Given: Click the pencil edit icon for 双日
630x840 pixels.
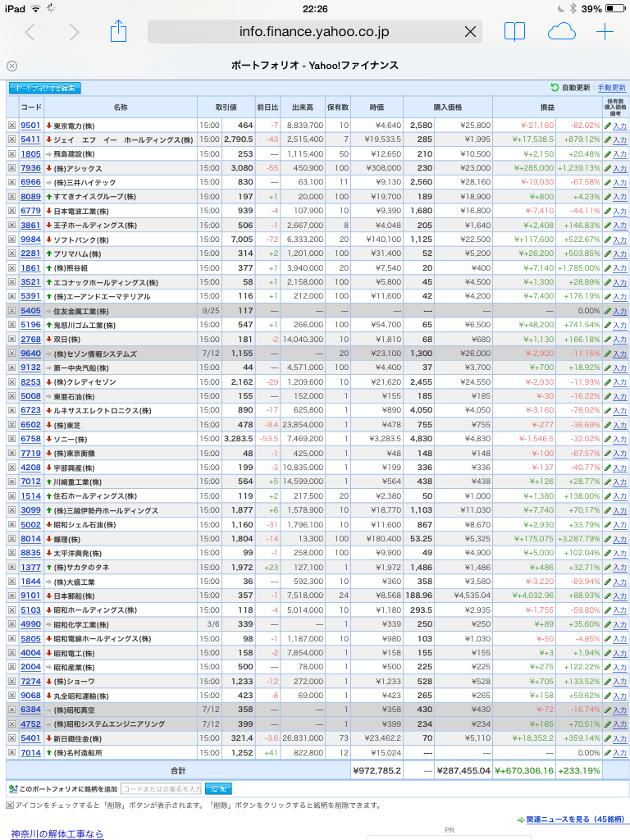Looking at the screenshot, I should click(608, 339).
